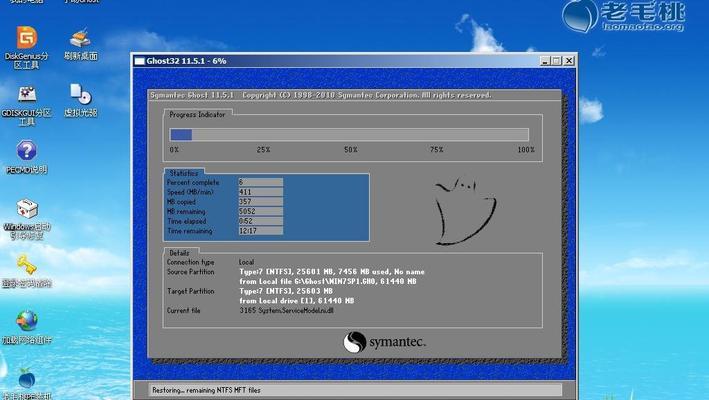This screenshot has height=400, width=709.
Task: Click the Percent complete label
Action: tap(193, 183)
